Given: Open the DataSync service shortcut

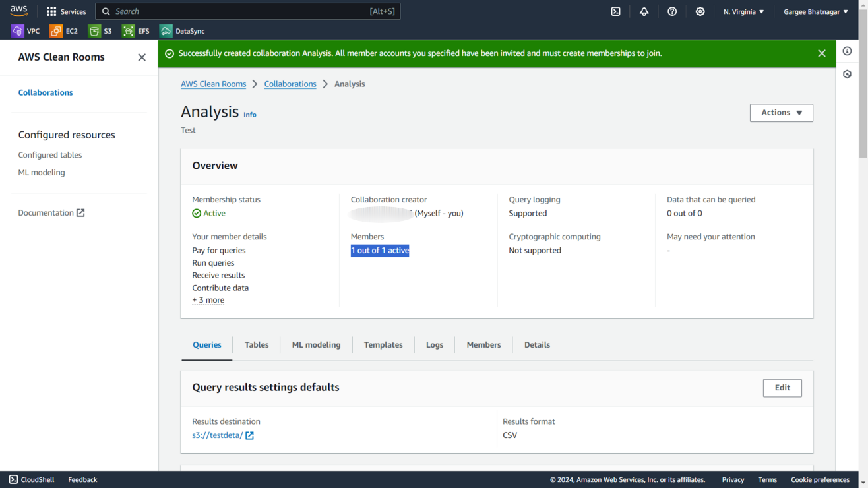Looking at the screenshot, I should [x=182, y=31].
